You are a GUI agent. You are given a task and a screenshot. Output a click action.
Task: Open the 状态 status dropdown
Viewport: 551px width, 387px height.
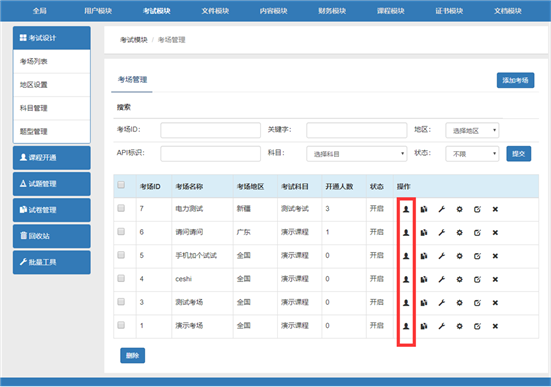point(472,154)
